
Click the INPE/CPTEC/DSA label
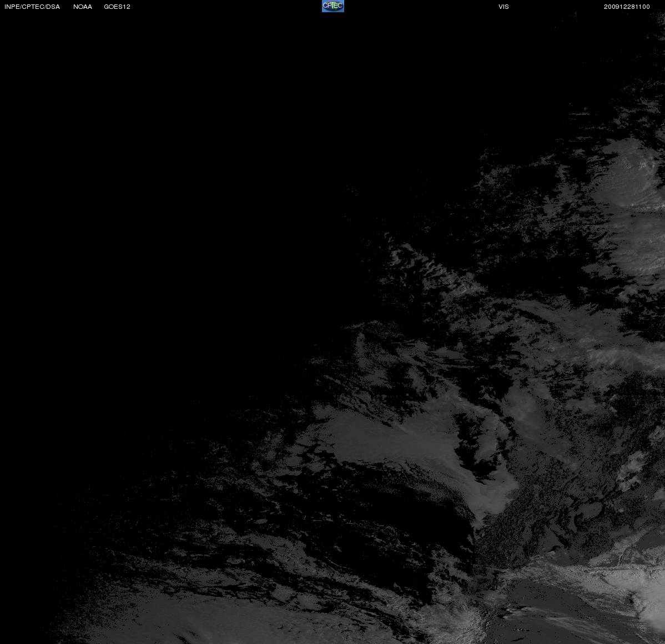pos(32,7)
